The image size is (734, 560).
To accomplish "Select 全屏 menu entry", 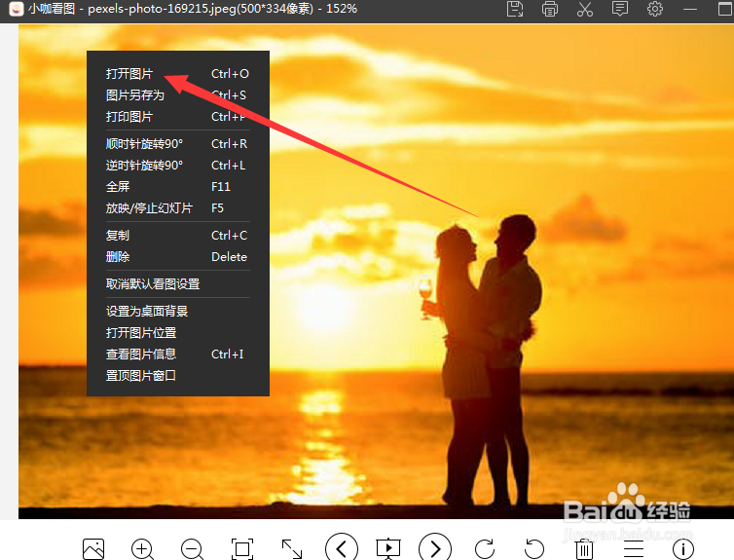I will 178,187.
